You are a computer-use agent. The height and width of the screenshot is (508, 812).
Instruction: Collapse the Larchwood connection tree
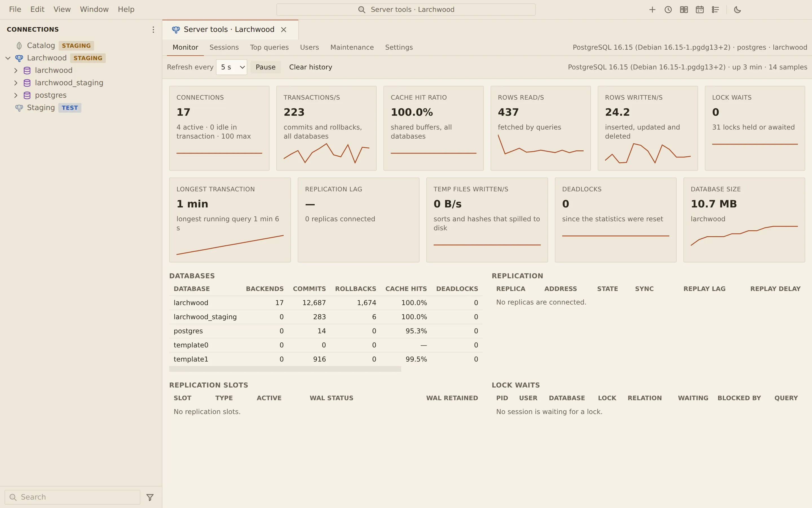8,58
